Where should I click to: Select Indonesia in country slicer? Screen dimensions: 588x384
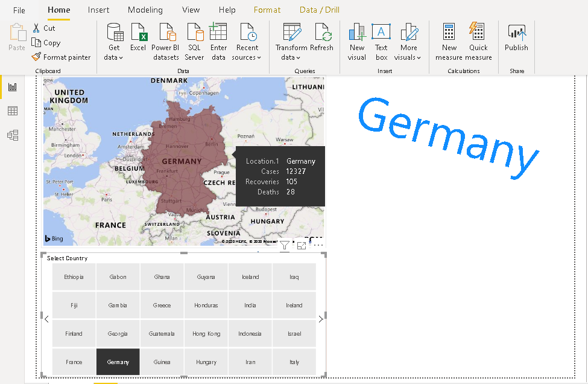click(250, 334)
